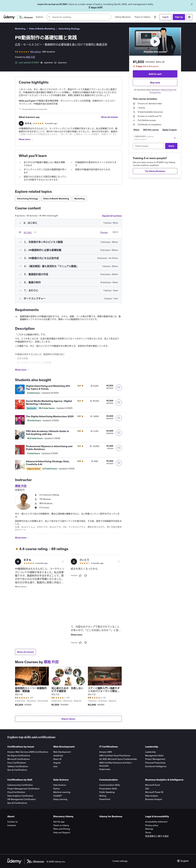Close the top promo banner
Screen dimensions: 196x868
click(191, 4)
